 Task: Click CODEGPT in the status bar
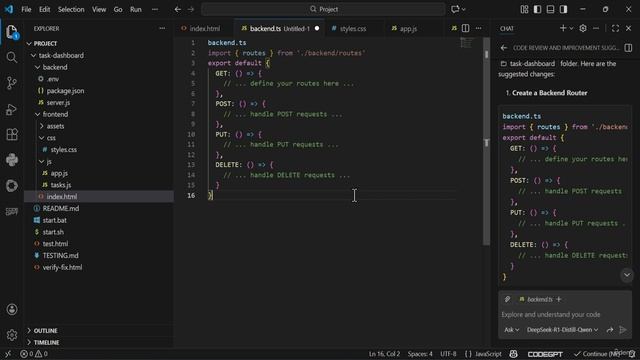(x=545, y=354)
